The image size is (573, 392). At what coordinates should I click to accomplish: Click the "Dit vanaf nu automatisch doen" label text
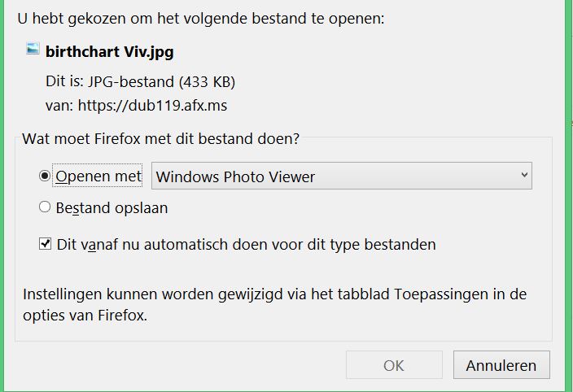[247, 245]
